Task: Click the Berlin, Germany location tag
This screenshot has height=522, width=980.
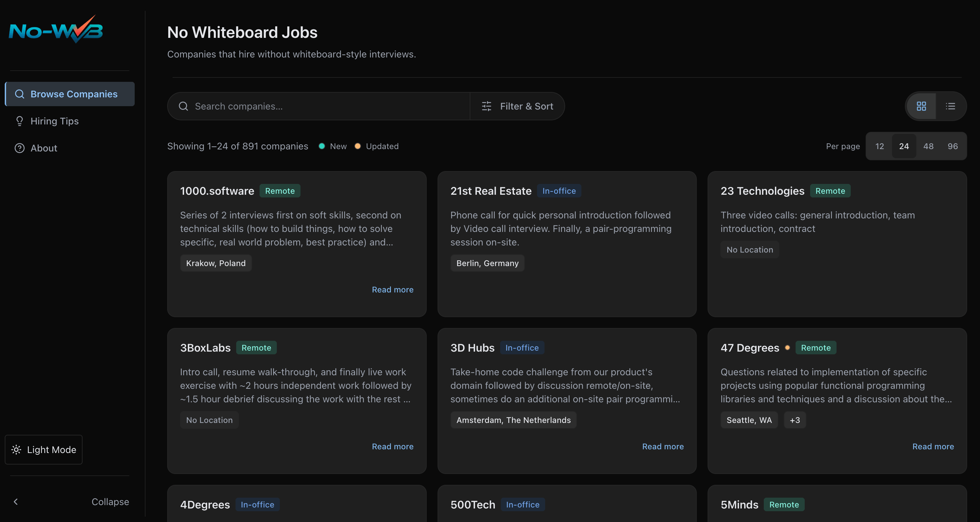Action: 487,263
